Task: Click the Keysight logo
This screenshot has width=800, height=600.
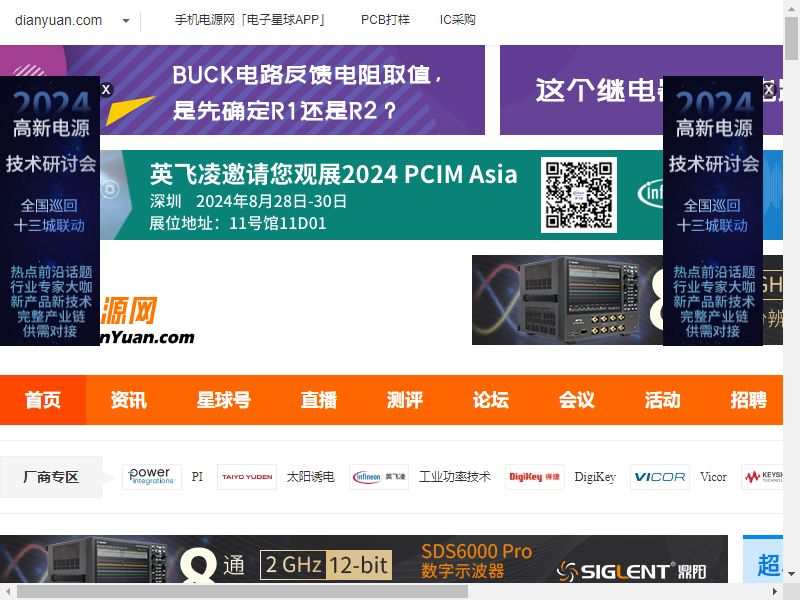Action: (762, 477)
